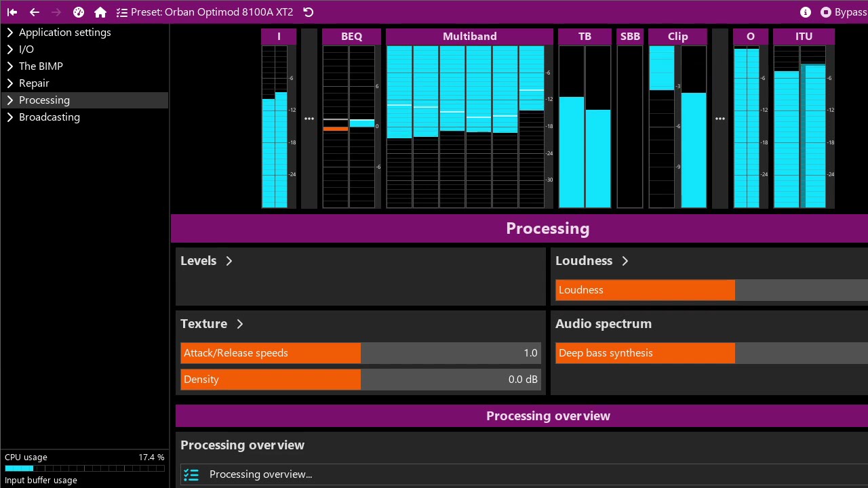
Task: Open the Loudness section chevron
Action: 625,261
